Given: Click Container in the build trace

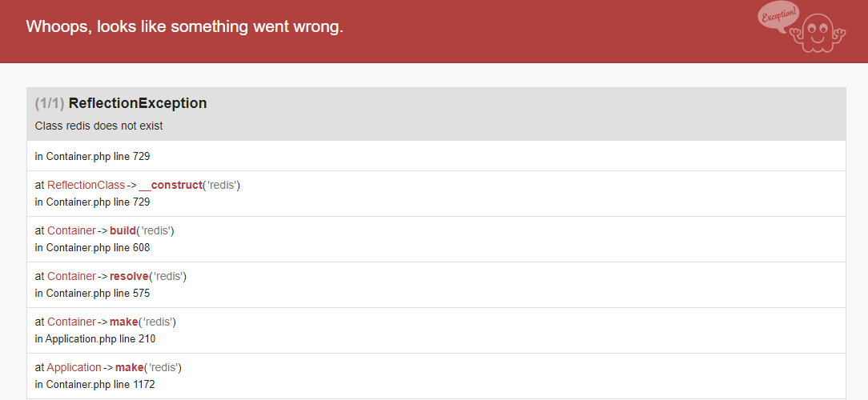Looking at the screenshot, I should [71, 230].
